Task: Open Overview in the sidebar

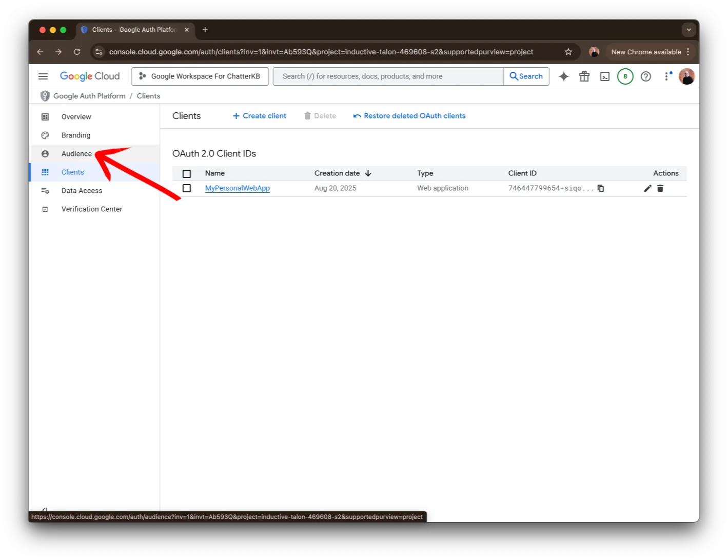Action: point(94,117)
